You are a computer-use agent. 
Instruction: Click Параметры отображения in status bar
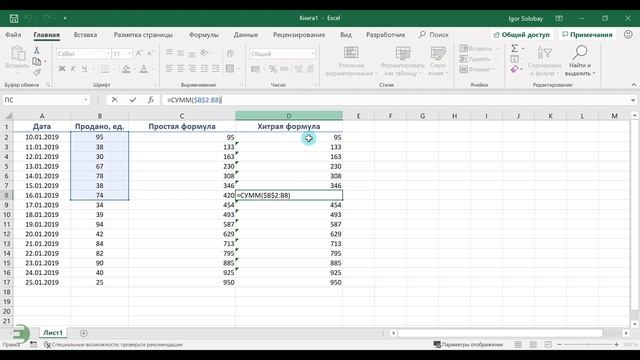point(468,345)
